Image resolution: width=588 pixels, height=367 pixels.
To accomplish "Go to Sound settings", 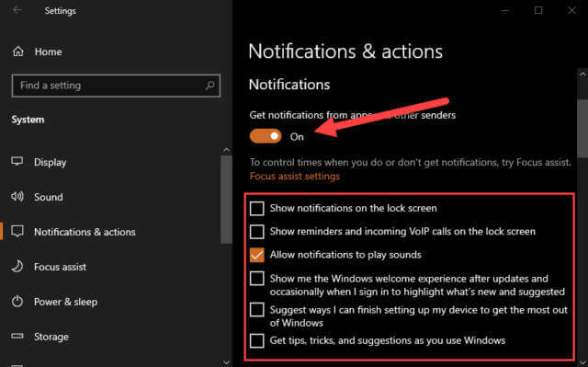I will coord(49,197).
